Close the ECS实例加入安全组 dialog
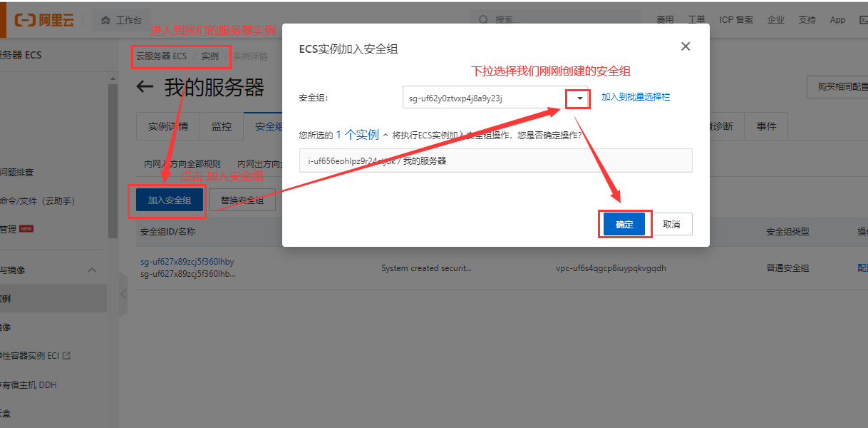This screenshot has width=868, height=428. [x=685, y=46]
